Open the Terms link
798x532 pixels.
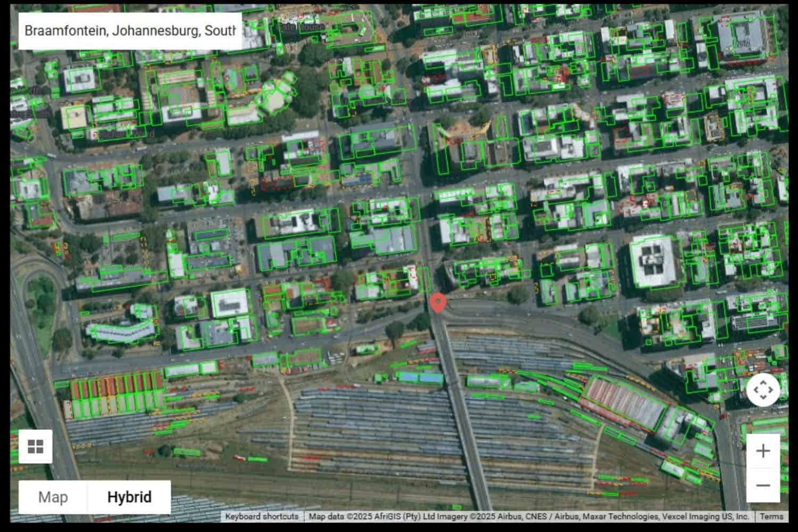(771, 517)
